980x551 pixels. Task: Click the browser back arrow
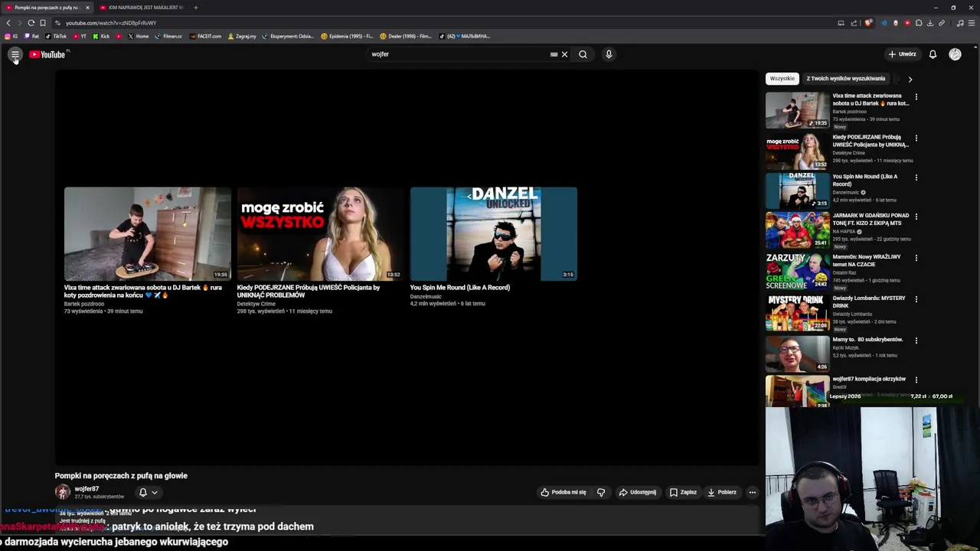pyautogui.click(x=8, y=23)
